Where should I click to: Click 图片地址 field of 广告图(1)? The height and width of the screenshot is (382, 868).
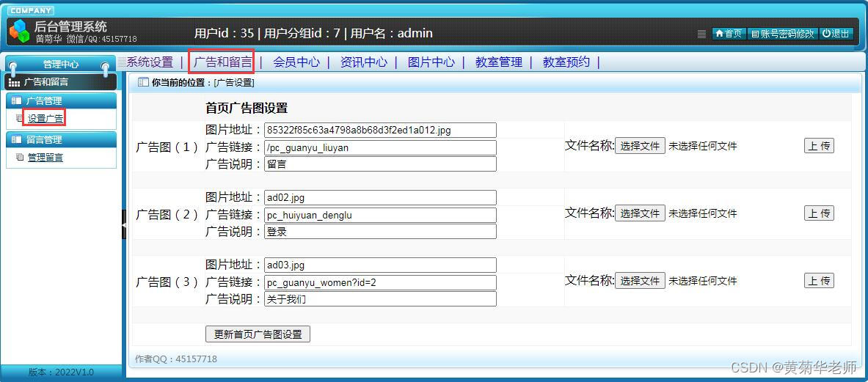pyautogui.click(x=380, y=131)
